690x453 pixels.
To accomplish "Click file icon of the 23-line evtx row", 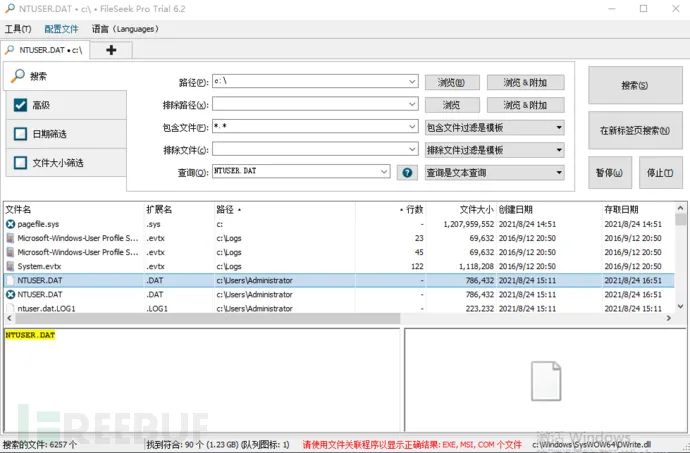I will pos(11,238).
